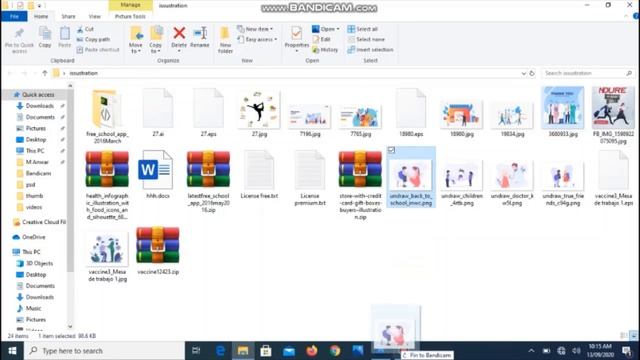Click the red Delete icon
This screenshot has height=360, width=640.
179,33
